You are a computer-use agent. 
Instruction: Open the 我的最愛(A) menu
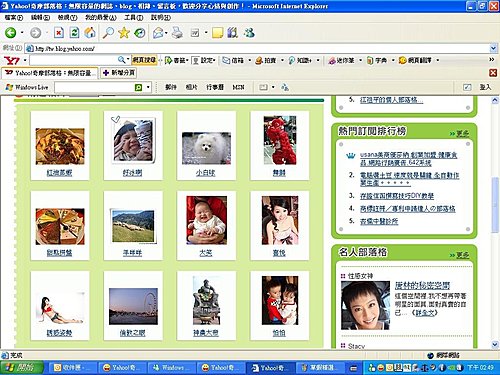click(x=101, y=17)
